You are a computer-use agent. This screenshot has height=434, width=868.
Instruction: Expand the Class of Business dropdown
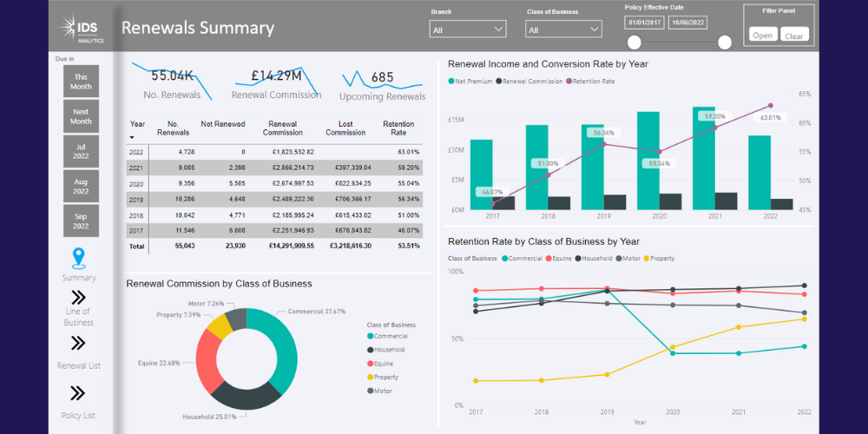[564, 30]
